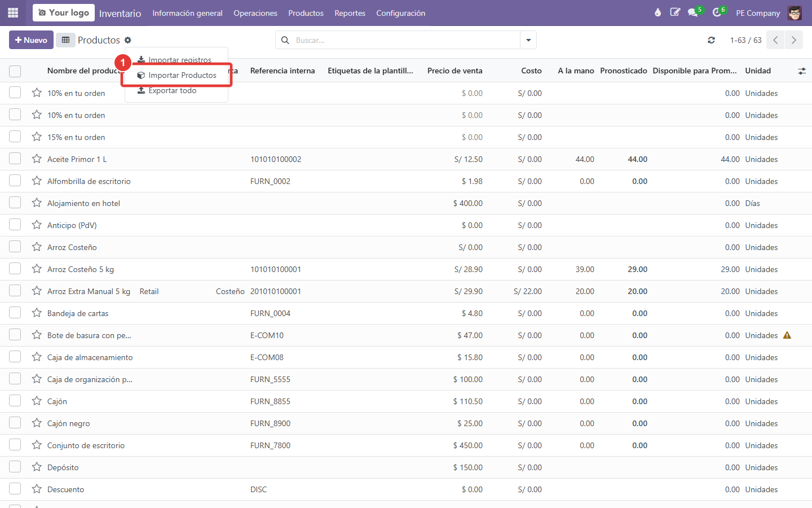Favorite the Alfombrilla de escritorio star
The height and width of the screenshot is (508, 812).
click(37, 181)
